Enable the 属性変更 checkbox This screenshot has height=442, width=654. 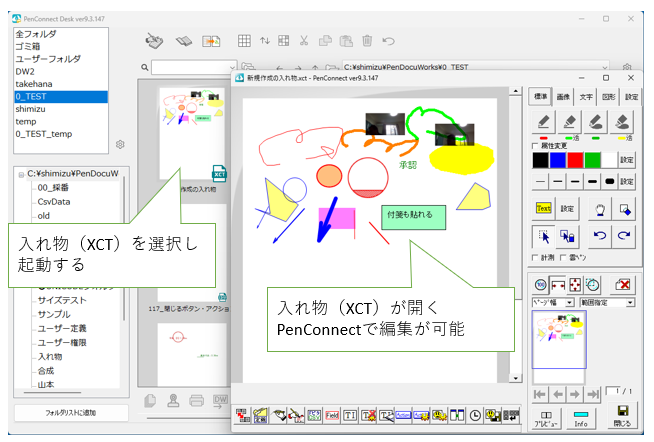(x=533, y=146)
